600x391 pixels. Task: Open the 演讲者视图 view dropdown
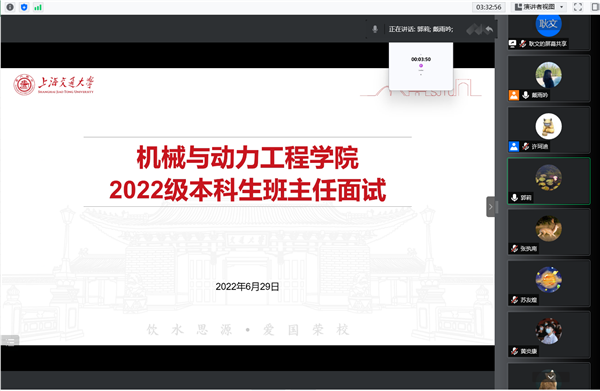(539, 7)
